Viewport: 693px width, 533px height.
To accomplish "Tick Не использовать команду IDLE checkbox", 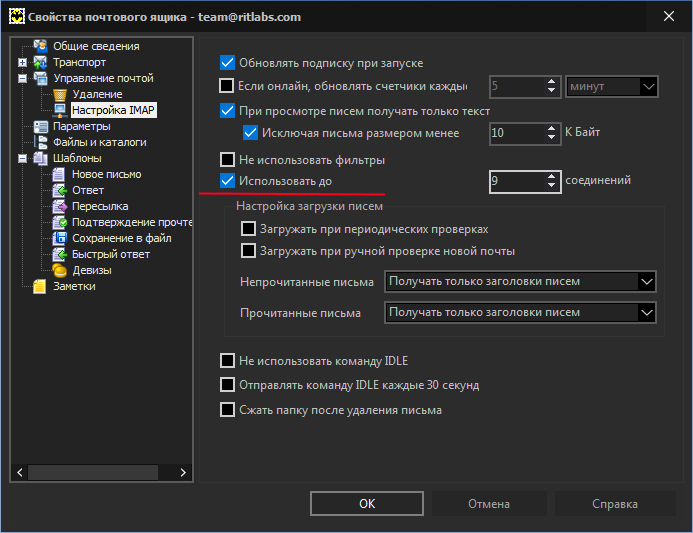I will [x=227, y=361].
